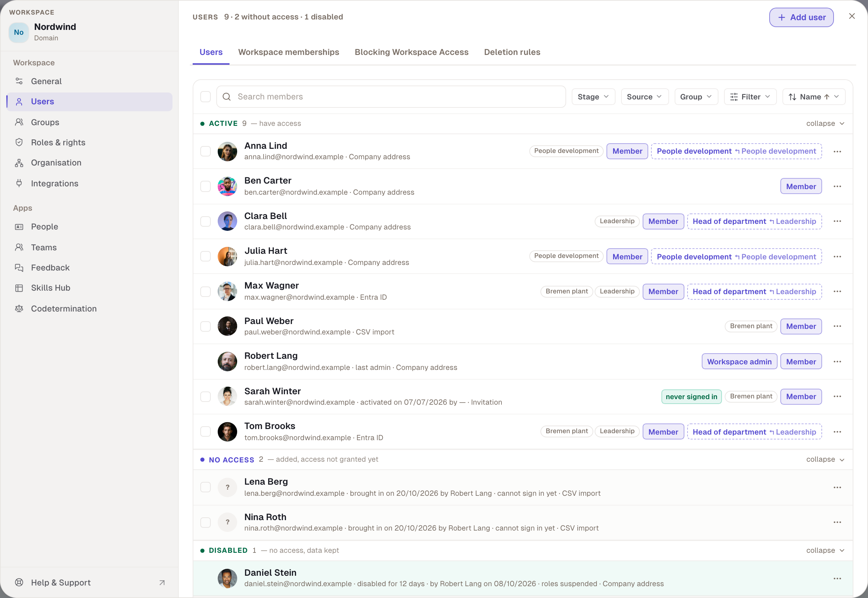Click the Feedback chat bubbles icon
Image resolution: width=868 pixels, height=598 pixels.
pyautogui.click(x=19, y=267)
